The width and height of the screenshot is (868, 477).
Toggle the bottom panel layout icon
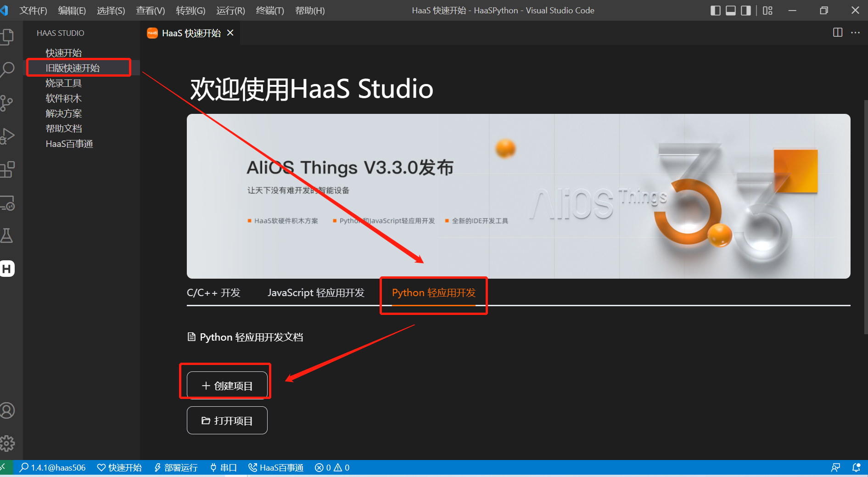click(x=731, y=11)
